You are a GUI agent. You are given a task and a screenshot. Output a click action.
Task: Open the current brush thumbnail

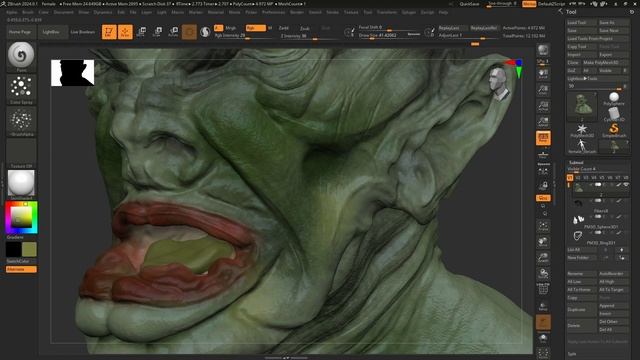click(x=21, y=55)
